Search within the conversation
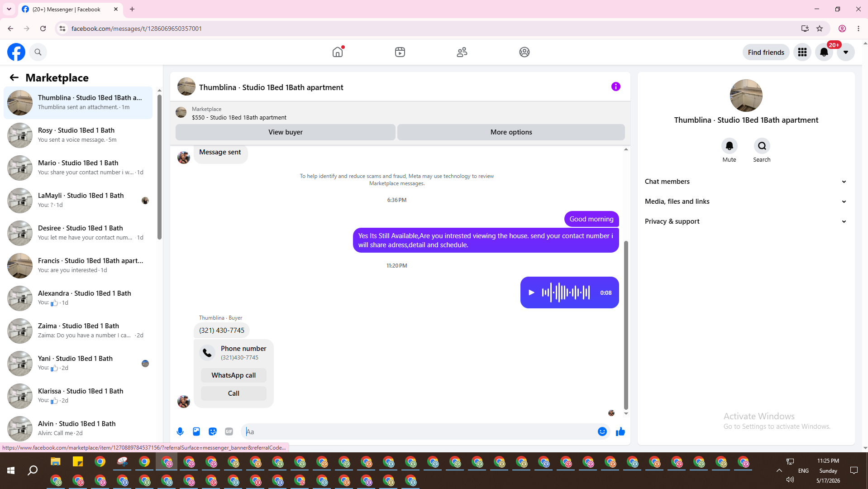868x489 pixels. [762, 146]
